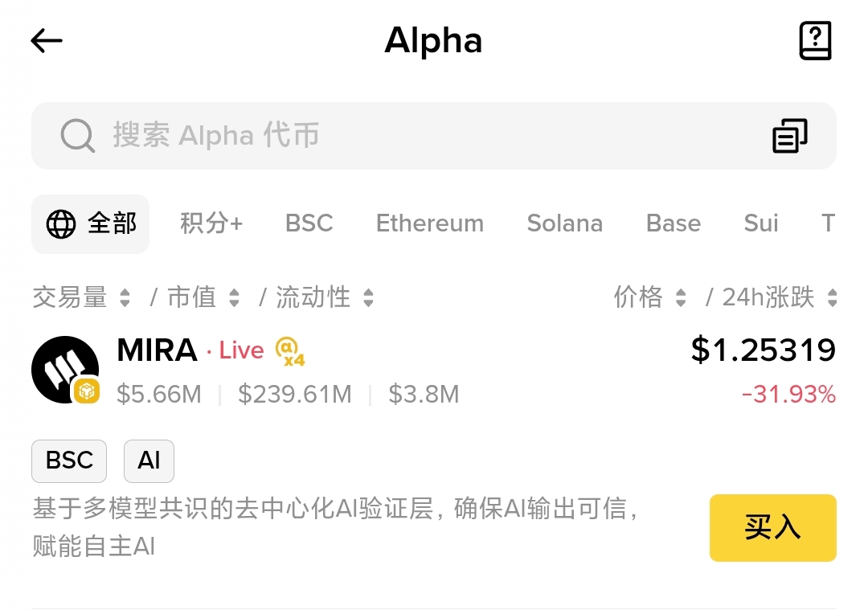868x610 pixels.
Task: Select the BSC network tab
Action: click(x=309, y=223)
